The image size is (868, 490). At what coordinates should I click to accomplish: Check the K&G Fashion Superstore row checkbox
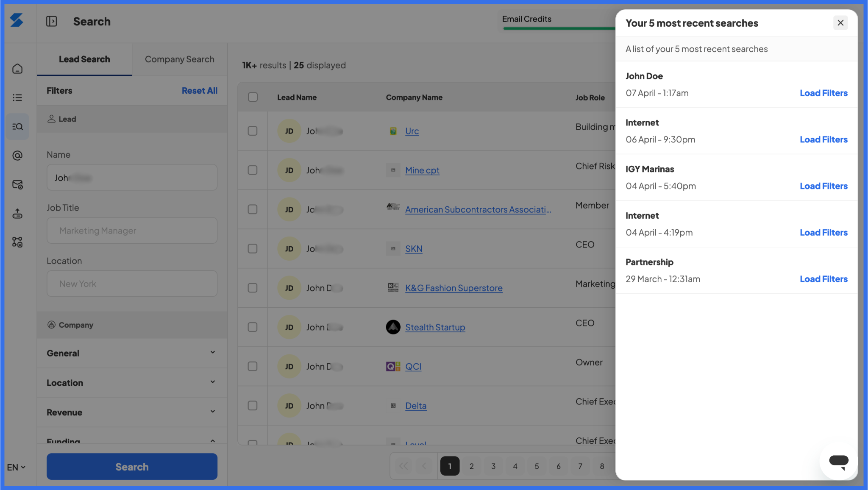[x=253, y=288]
